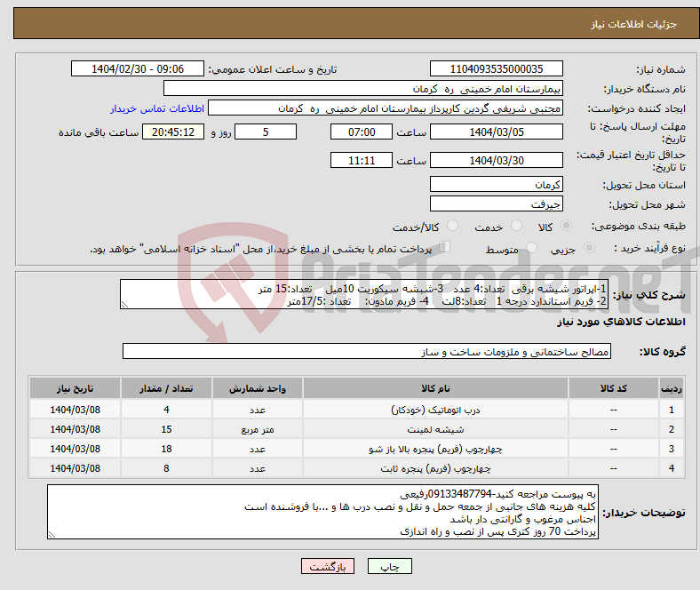Click the تاریخ نیاز column header
The width and height of the screenshot is (700, 590).
tap(75, 388)
